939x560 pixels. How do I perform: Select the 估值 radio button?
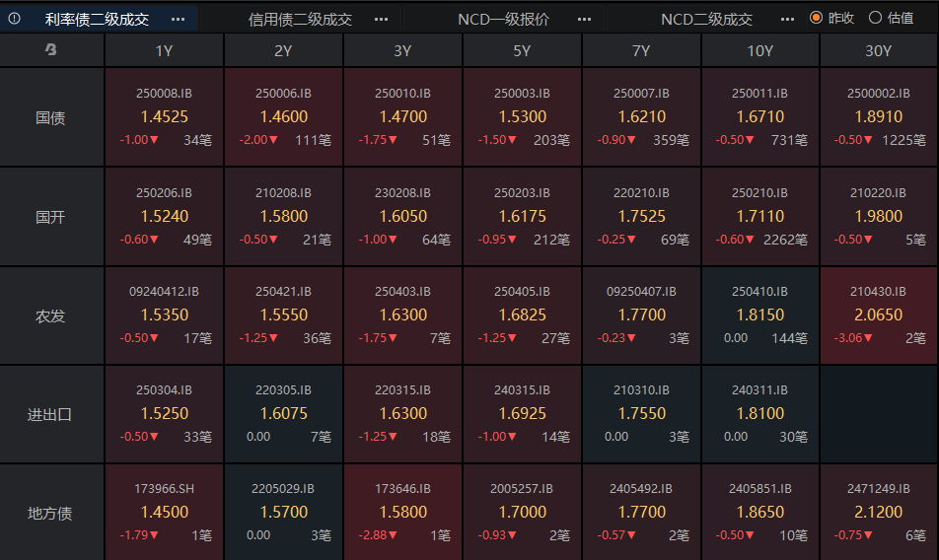click(875, 18)
